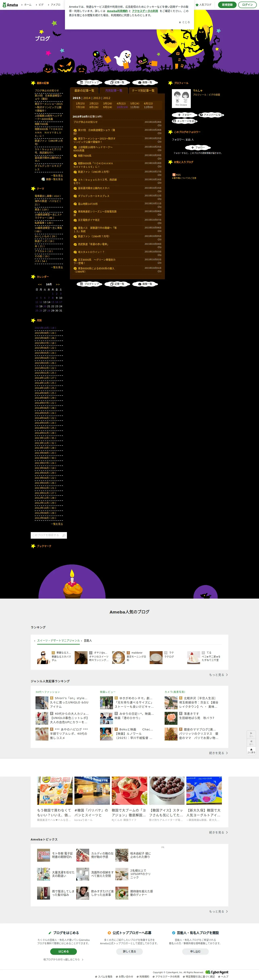Click Ameba icon beside 相鉄7000系 article
Image resolution: width=259 pixels, height=980 pixels.
pyautogui.click(x=75, y=156)
